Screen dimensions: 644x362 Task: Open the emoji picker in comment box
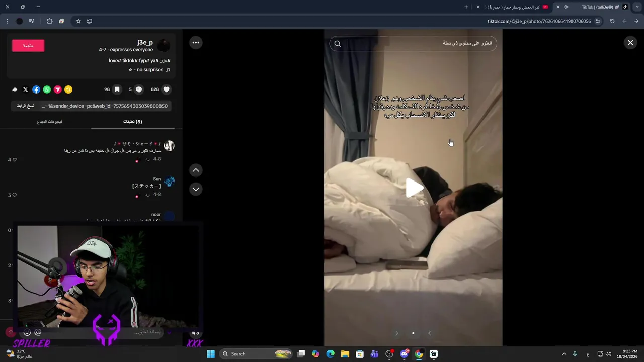27,332
